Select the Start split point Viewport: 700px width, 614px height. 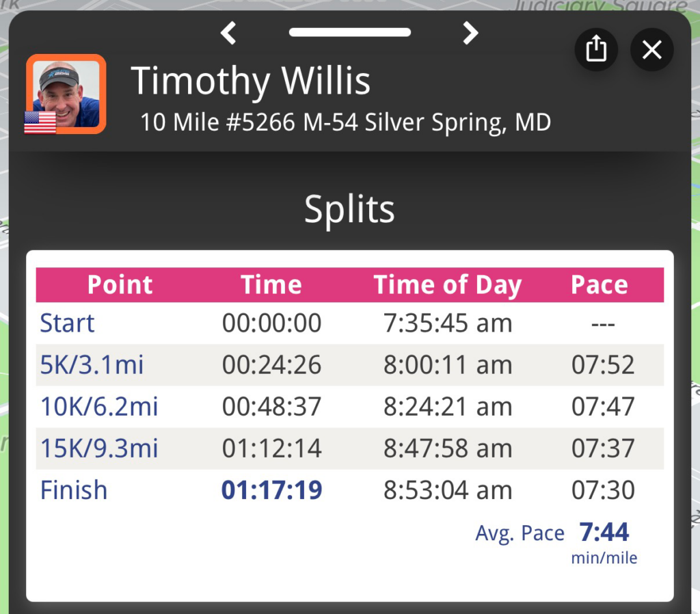(67, 323)
